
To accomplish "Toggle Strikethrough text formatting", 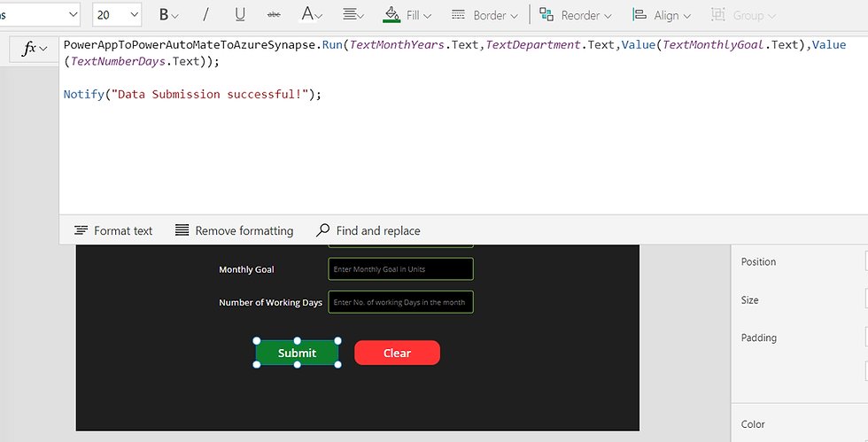I will (x=274, y=15).
